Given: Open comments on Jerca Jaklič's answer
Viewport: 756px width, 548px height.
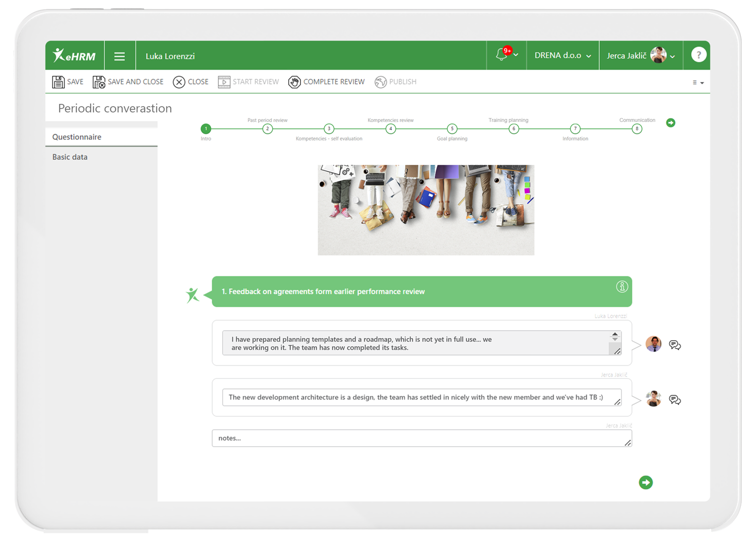Looking at the screenshot, I should (674, 399).
